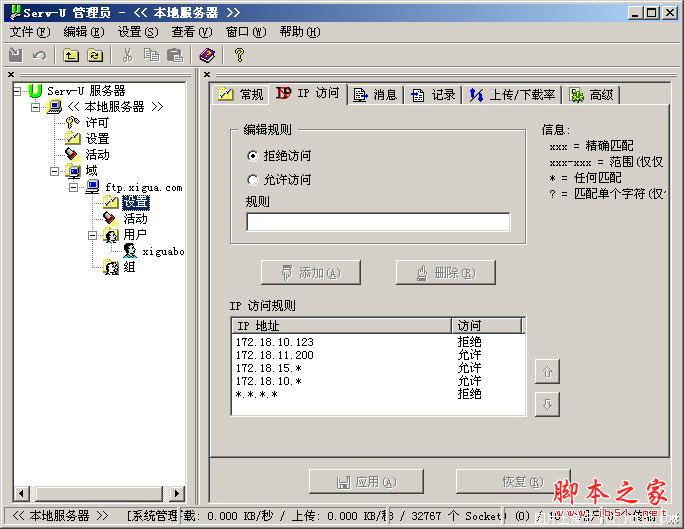Click the 应用(A) button

click(366, 481)
